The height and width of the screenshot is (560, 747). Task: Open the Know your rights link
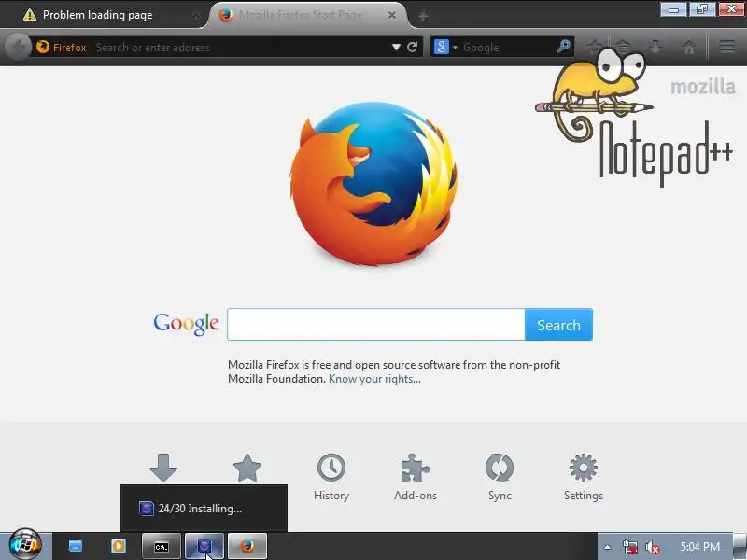click(x=374, y=379)
